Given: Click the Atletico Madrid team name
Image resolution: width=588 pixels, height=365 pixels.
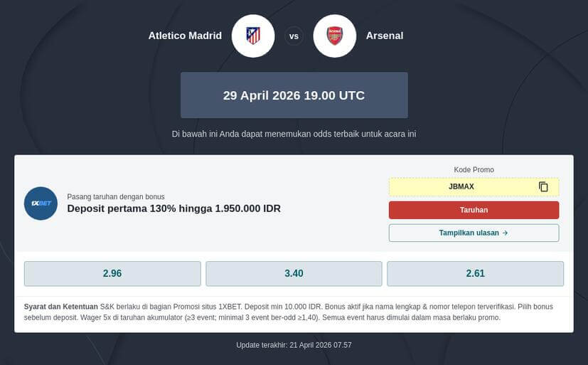Looking at the screenshot, I should coord(185,36).
